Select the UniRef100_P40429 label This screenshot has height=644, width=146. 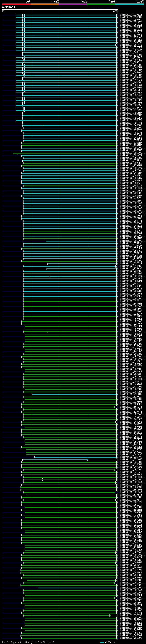click(x=131, y=228)
